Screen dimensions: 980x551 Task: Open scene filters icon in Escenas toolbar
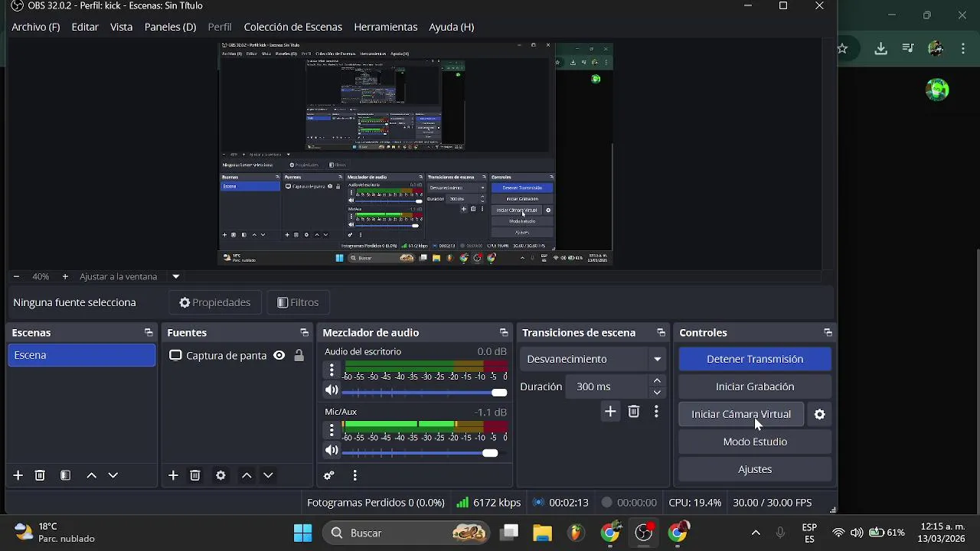66,475
